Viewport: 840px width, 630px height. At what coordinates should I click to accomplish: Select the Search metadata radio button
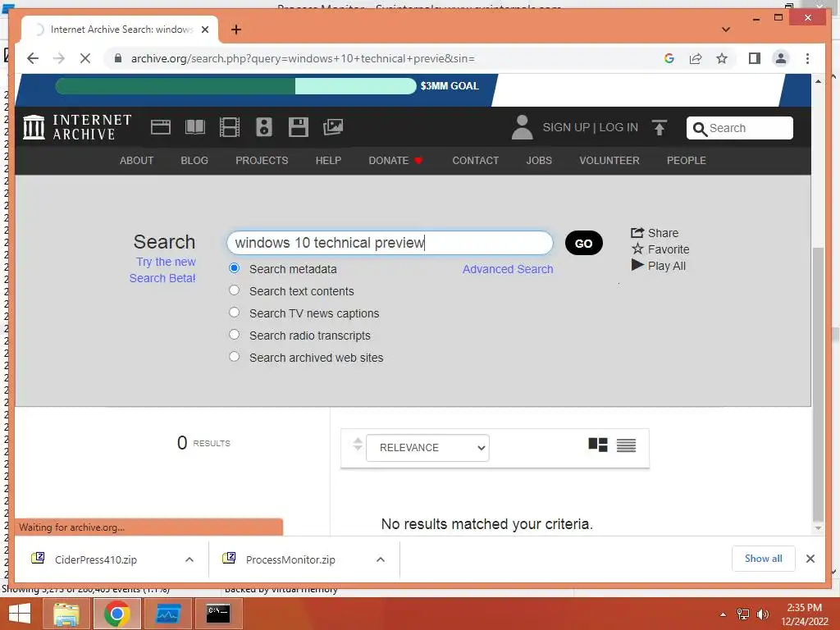(x=234, y=268)
